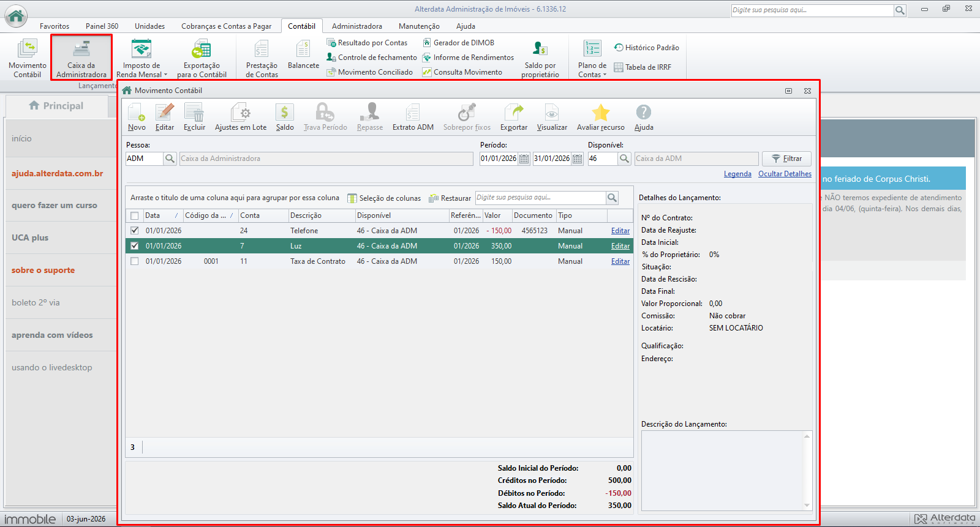Uncheck the Telefone row checkbox
The width and height of the screenshot is (980, 527).
tap(135, 231)
